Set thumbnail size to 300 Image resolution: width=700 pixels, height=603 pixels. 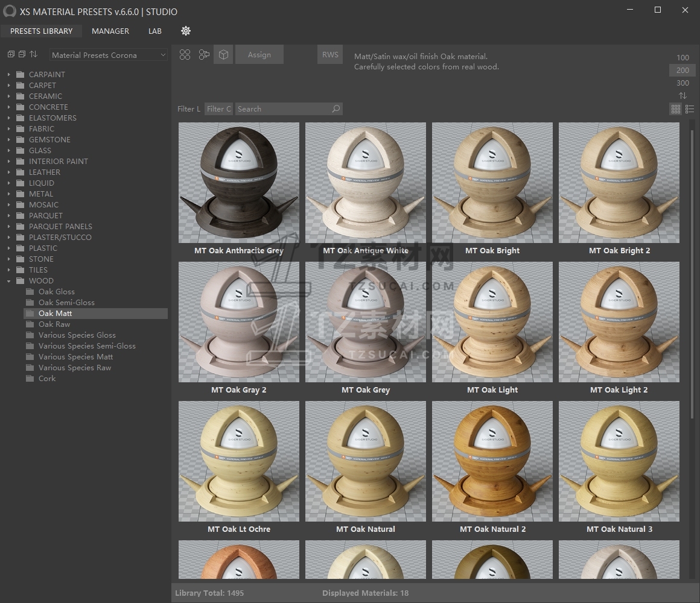tap(682, 83)
